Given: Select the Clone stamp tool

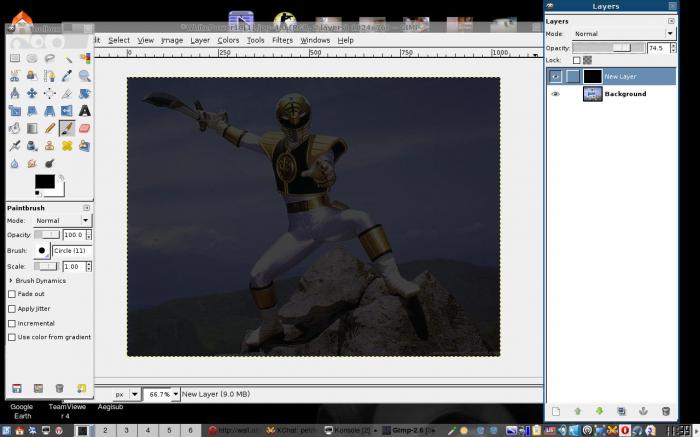Looking at the screenshot, I should (50, 146).
